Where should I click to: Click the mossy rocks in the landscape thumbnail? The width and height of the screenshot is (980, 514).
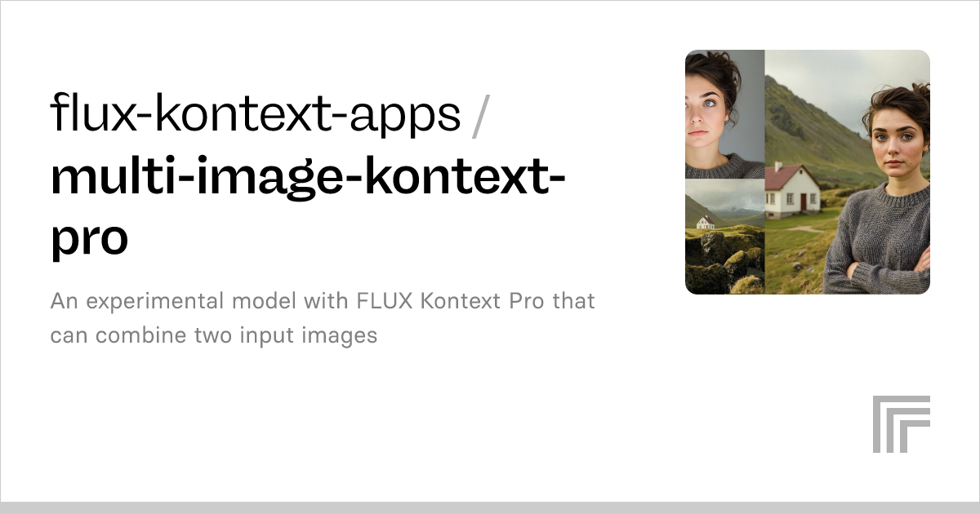[727, 263]
